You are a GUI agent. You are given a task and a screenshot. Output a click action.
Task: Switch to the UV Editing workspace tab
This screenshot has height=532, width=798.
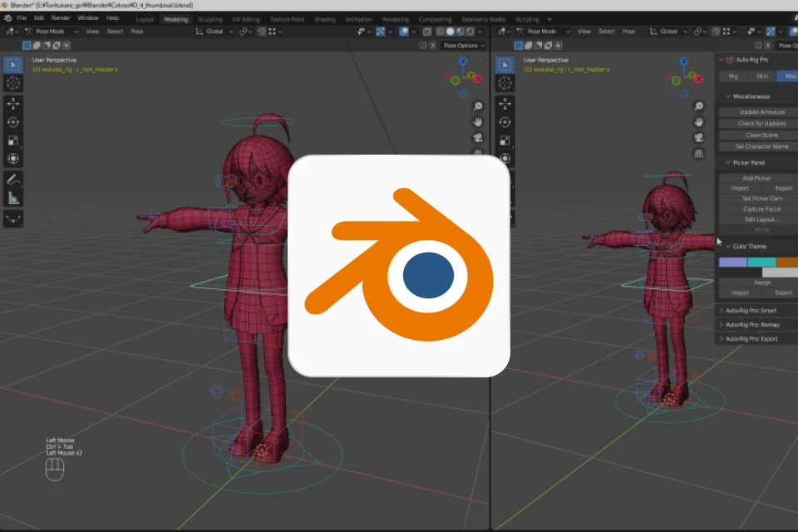click(x=246, y=19)
